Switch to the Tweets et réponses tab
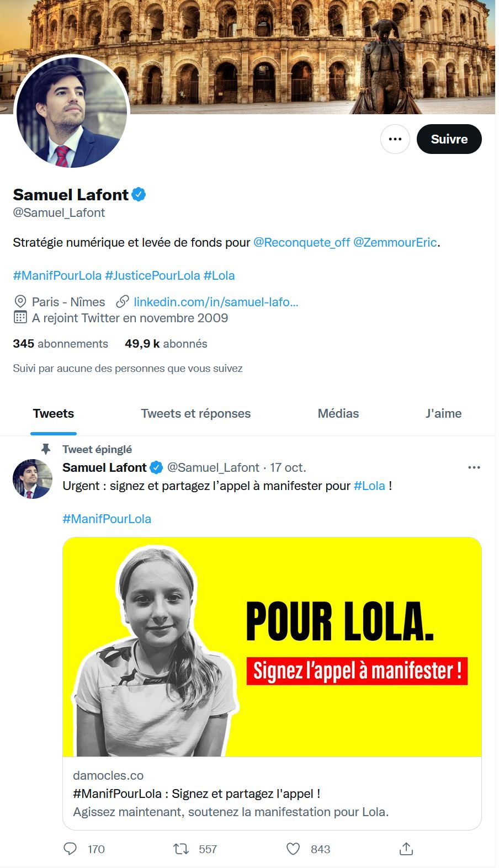This screenshot has width=499, height=868. pyautogui.click(x=196, y=413)
